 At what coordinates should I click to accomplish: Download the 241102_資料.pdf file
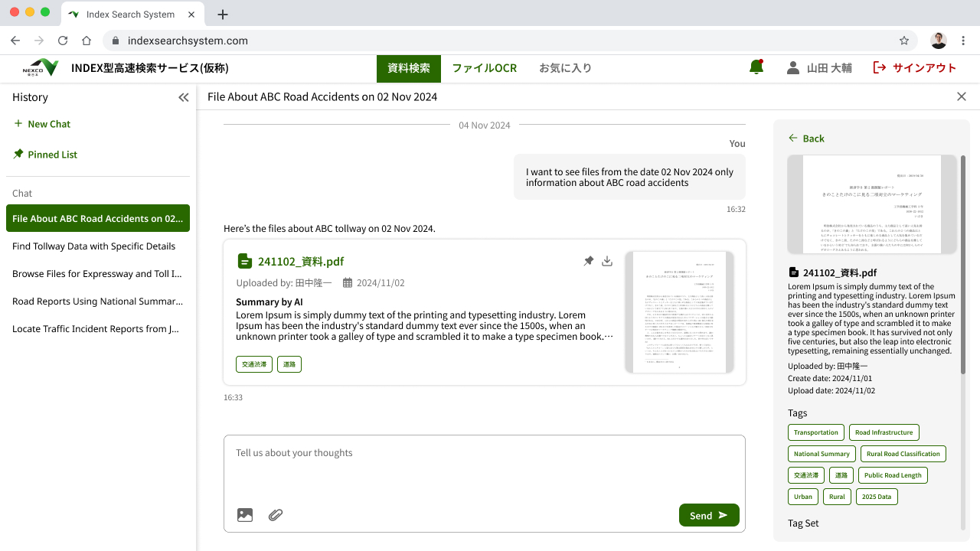click(x=607, y=261)
